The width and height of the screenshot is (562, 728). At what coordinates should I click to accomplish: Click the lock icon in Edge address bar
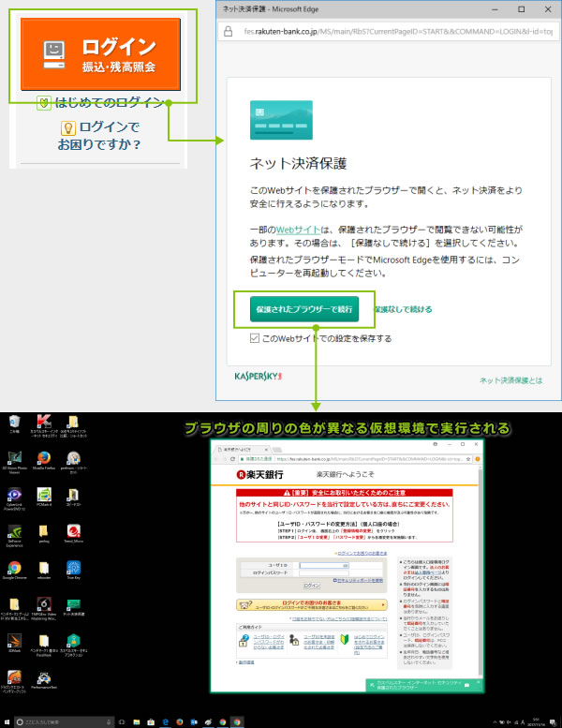pos(228,31)
